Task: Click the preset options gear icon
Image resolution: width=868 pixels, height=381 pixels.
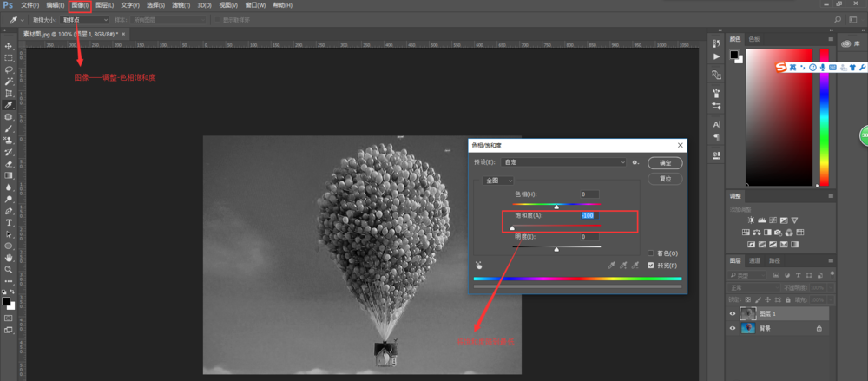Action: [x=635, y=162]
